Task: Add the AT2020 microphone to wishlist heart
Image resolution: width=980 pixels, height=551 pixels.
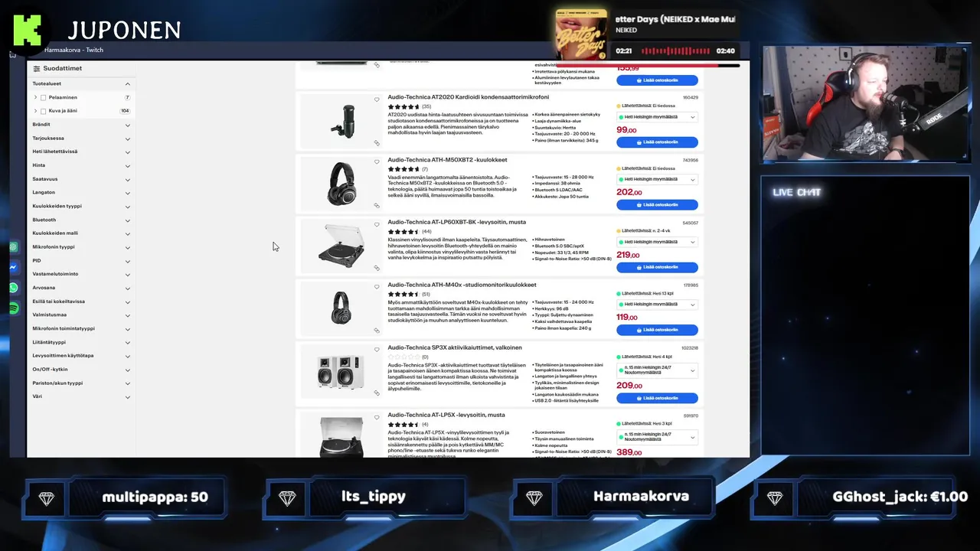Action: point(377,99)
